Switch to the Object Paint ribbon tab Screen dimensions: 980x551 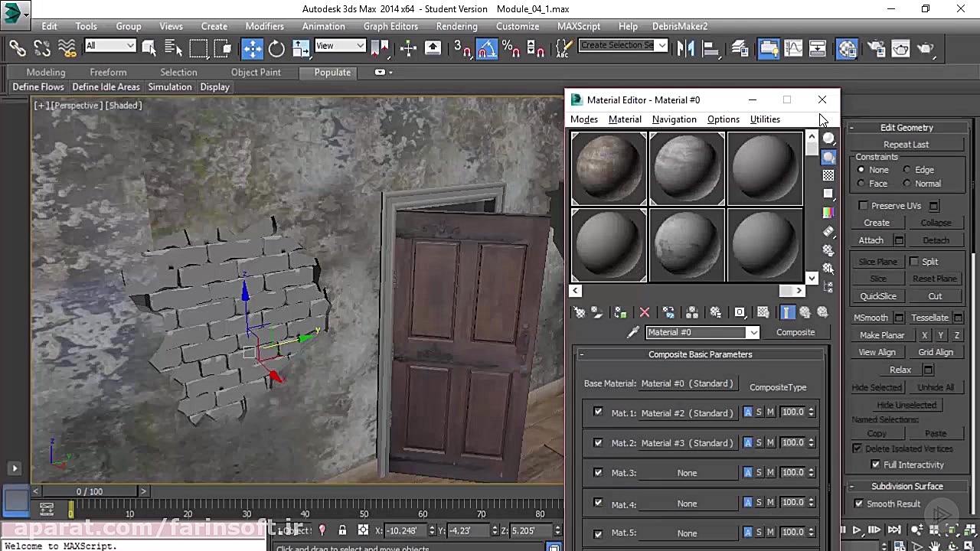coord(256,72)
